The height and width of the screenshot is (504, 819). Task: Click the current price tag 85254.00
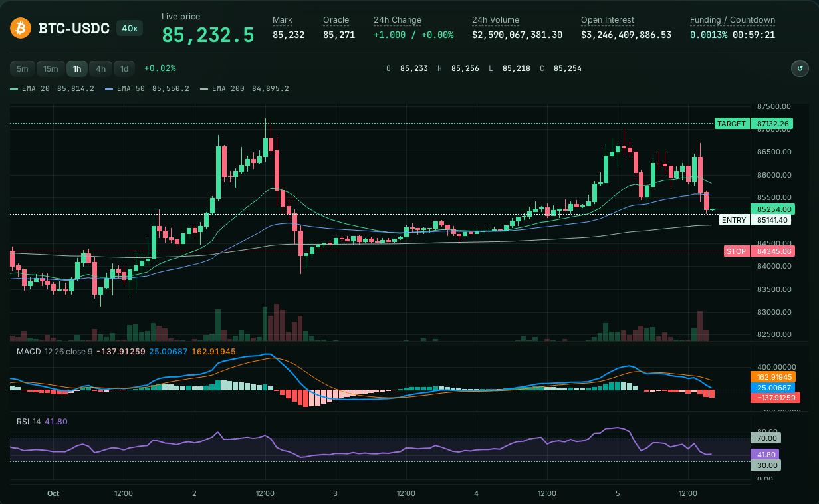pyautogui.click(x=772, y=209)
